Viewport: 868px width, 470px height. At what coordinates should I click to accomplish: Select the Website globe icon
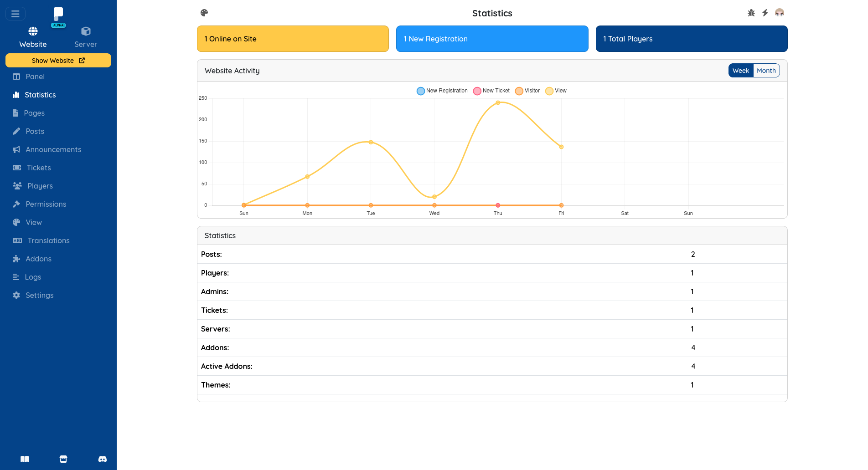[33, 31]
